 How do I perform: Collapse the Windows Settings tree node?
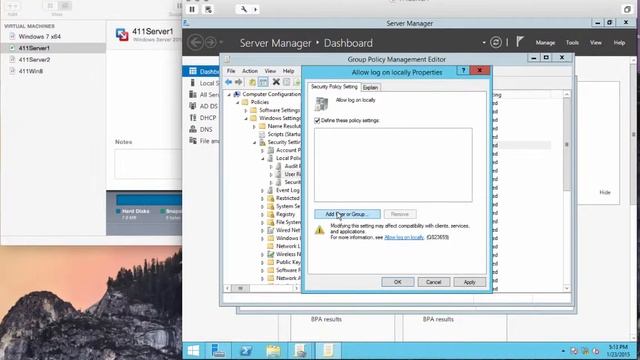click(x=246, y=118)
